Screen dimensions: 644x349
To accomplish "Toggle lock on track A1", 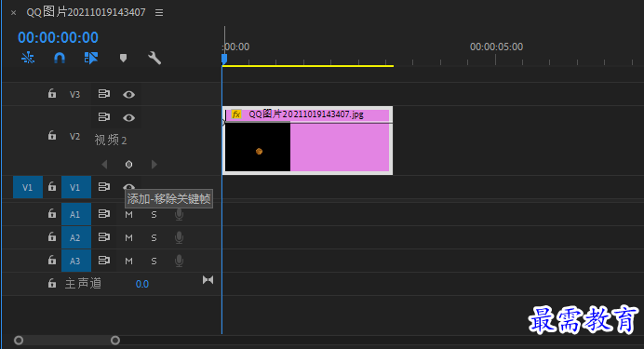I will coord(52,213).
